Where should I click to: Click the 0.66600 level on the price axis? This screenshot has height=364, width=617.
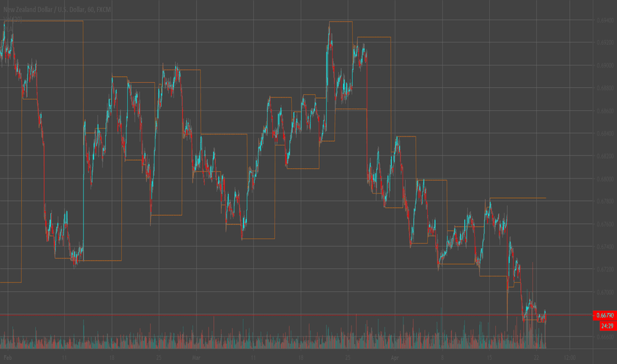pyautogui.click(x=605, y=338)
